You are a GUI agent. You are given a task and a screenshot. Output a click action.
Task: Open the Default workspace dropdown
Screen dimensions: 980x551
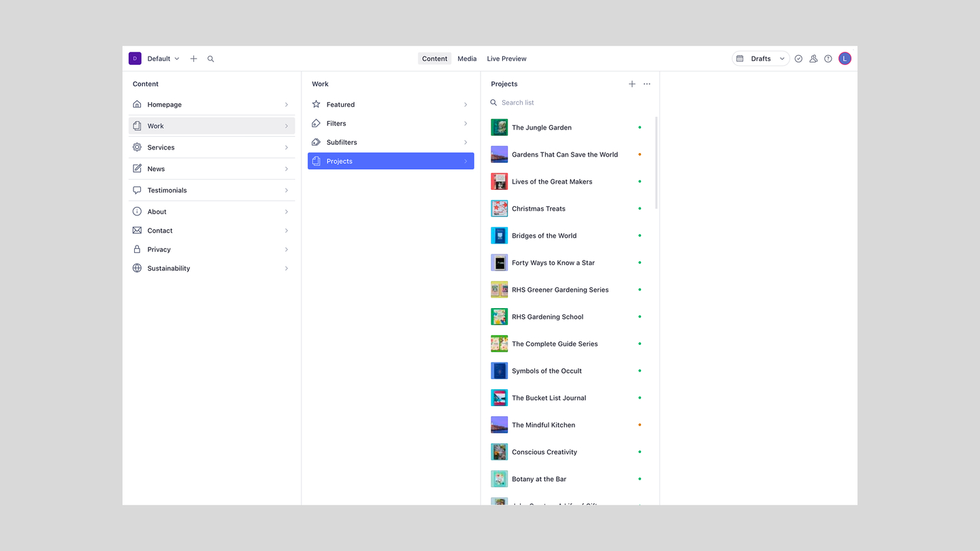tap(163, 59)
